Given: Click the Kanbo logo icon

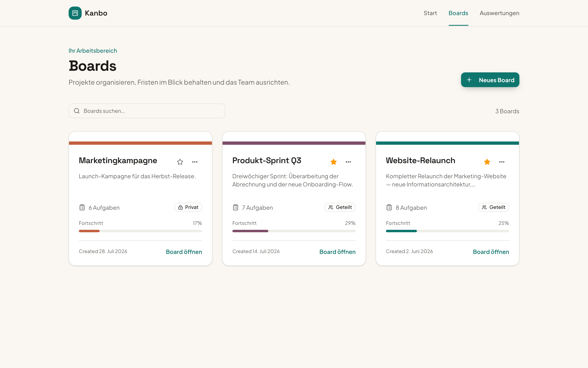Looking at the screenshot, I should (75, 13).
